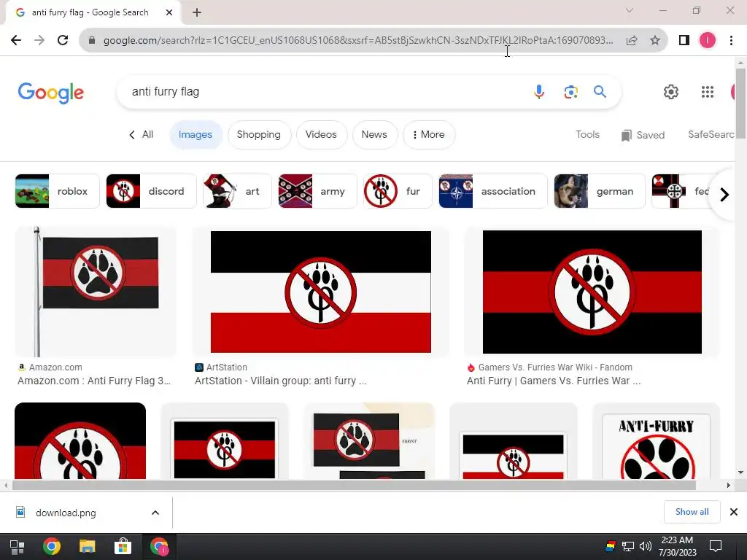Open Microsoft Store from taskbar
The image size is (747, 560).
click(123, 547)
